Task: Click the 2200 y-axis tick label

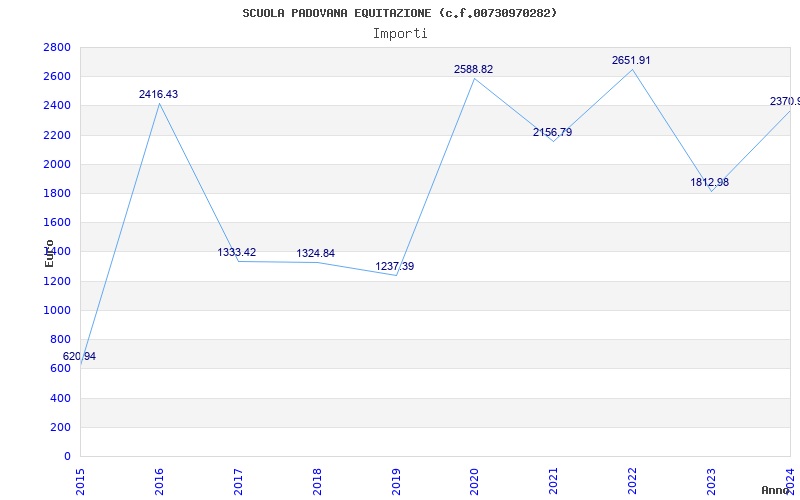Action: coord(57,135)
